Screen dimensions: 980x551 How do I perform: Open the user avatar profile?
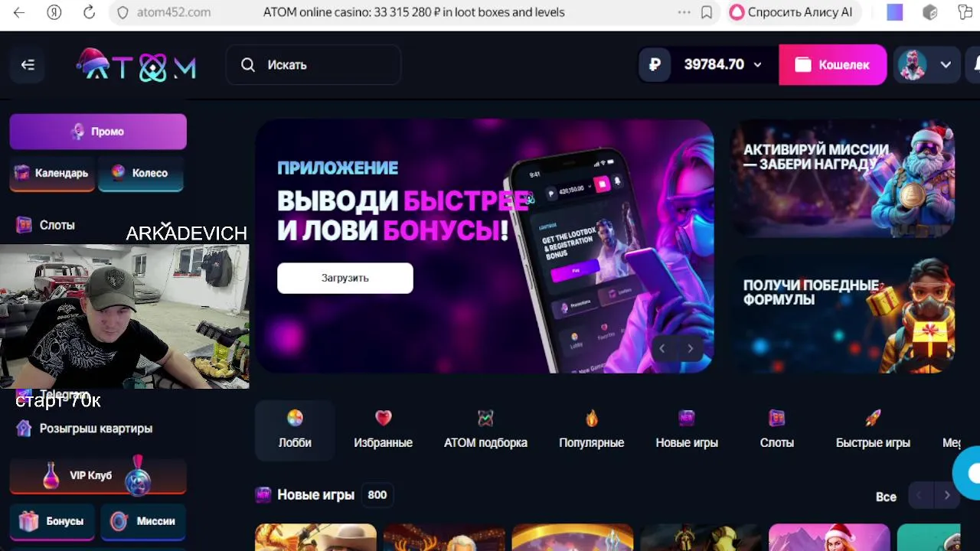pos(912,65)
